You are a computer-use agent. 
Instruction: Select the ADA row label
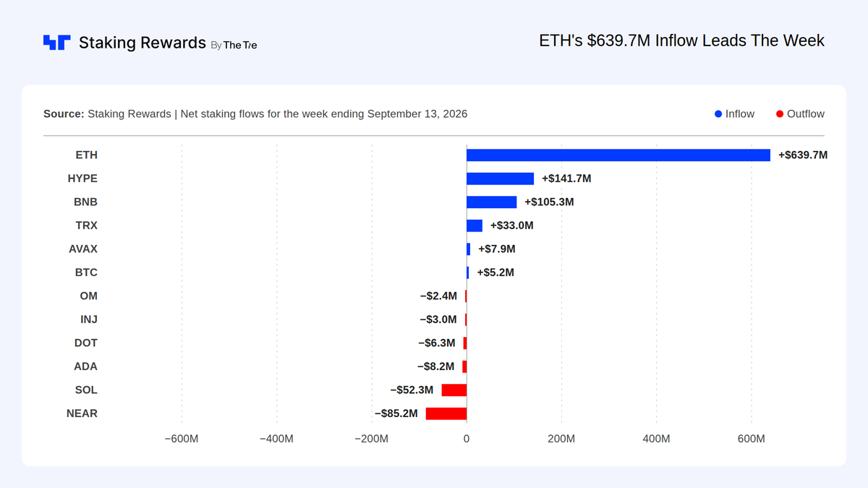[x=85, y=367]
